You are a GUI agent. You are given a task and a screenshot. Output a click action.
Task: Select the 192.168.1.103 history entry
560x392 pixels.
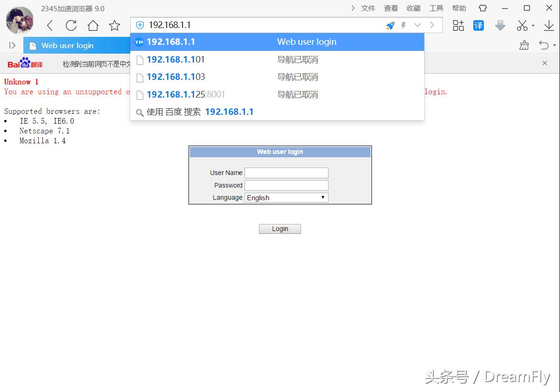coord(175,77)
